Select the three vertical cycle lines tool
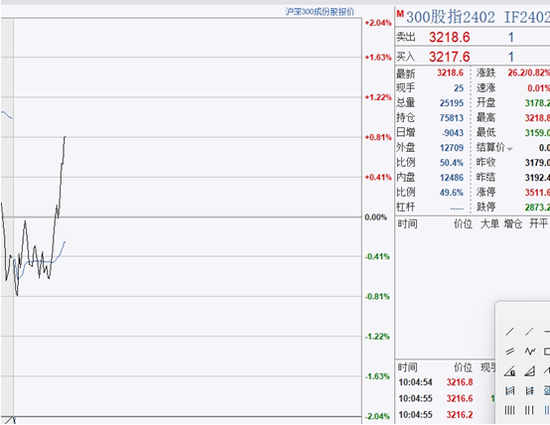The width and height of the screenshot is (550, 425). point(529,410)
